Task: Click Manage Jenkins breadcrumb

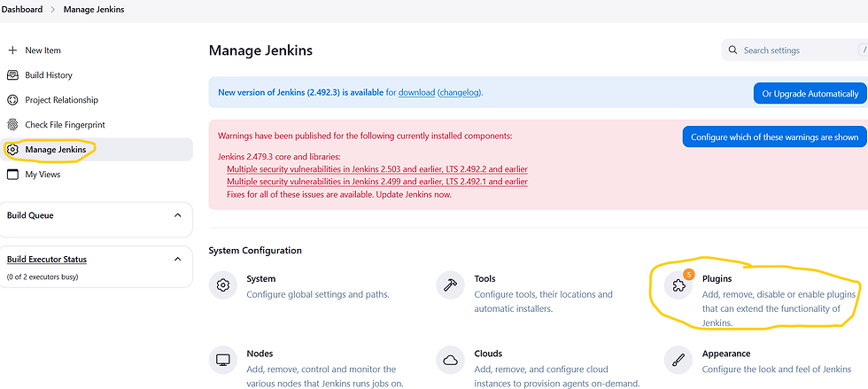Action: pyautogui.click(x=94, y=10)
